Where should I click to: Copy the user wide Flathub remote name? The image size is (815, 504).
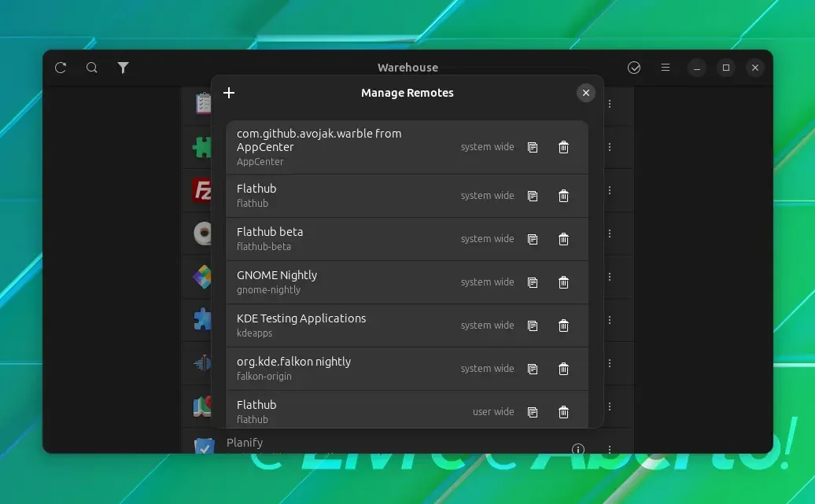tap(533, 412)
